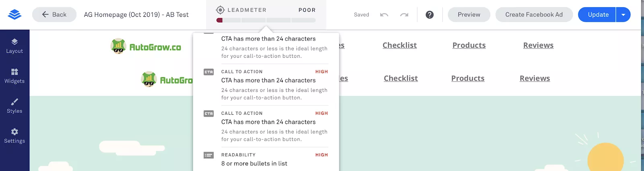Viewport: 644px width, 171px height.
Task: Redo the last change
Action: coord(404,15)
